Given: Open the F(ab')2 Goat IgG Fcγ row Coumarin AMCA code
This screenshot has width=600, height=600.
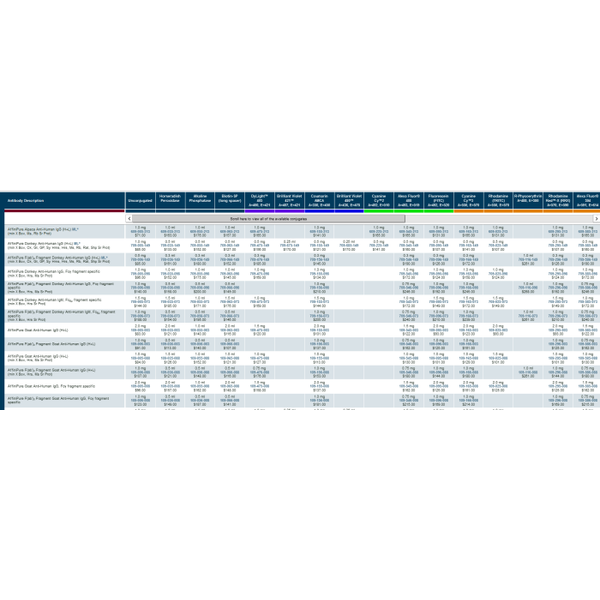Looking at the screenshot, I should (319, 401).
